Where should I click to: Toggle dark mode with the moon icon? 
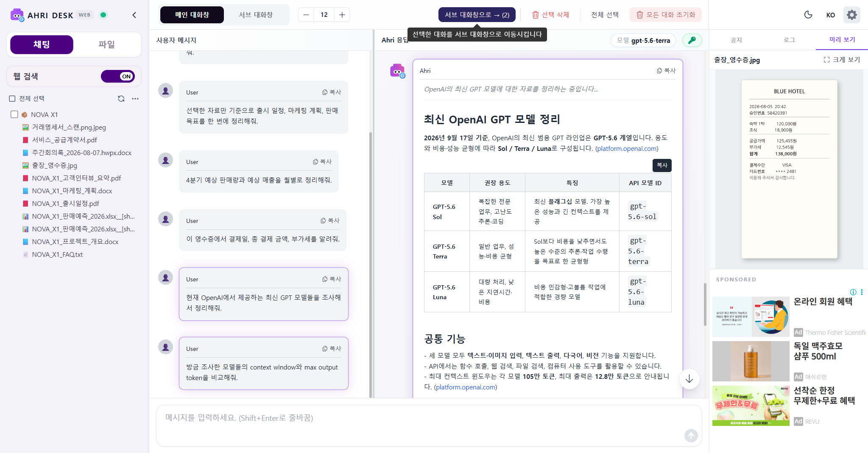[x=808, y=15]
